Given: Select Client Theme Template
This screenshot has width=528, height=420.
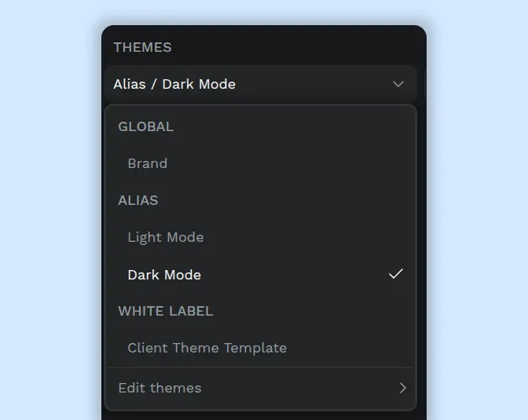Looking at the screenshot, I should (x=207, y=348).
